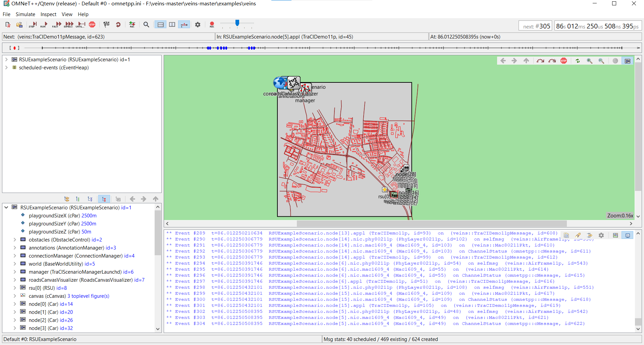The image size is (644, 345).
Task: Open the Help menu
Action: click(83, 14)
